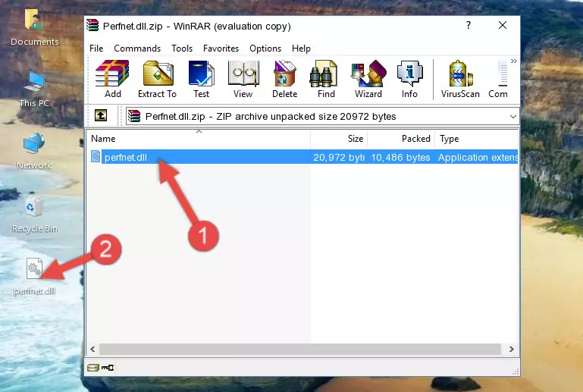This screenshot has height=392, width=583.
Task: Sort by the Size column header
Action: point(339,139)
